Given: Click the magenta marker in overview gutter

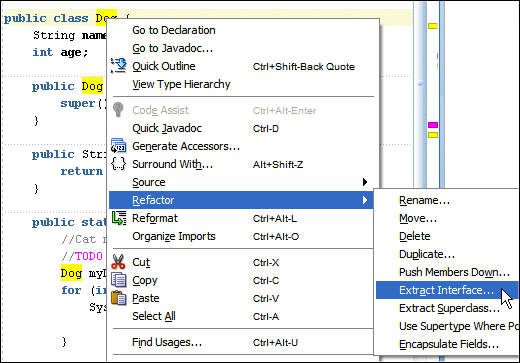Looking at the screenshot, I should click(433, 125).
